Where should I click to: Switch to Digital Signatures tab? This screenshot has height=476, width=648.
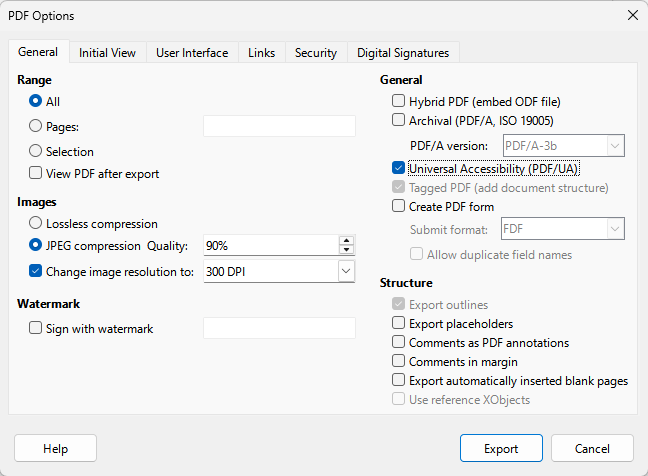[403, 53]
